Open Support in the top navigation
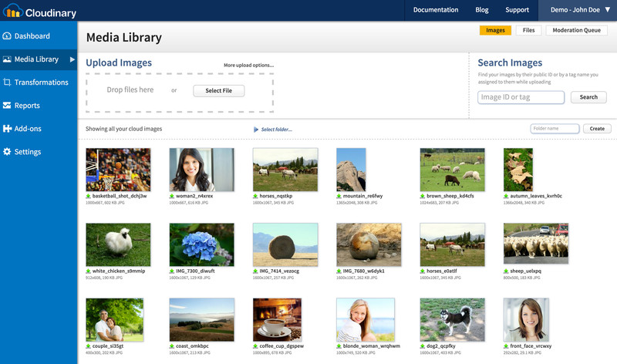The width and height of the screenshot is (617, 364). point(517,10)
